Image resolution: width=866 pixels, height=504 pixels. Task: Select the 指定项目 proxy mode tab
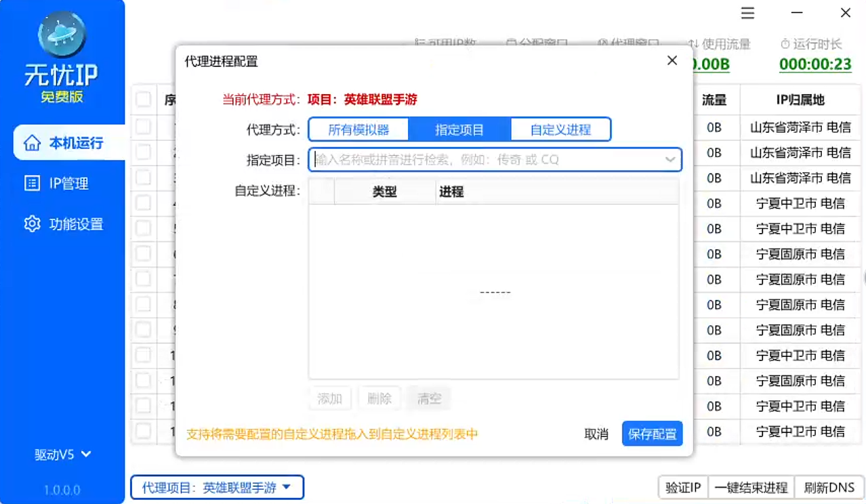point(459,129)
